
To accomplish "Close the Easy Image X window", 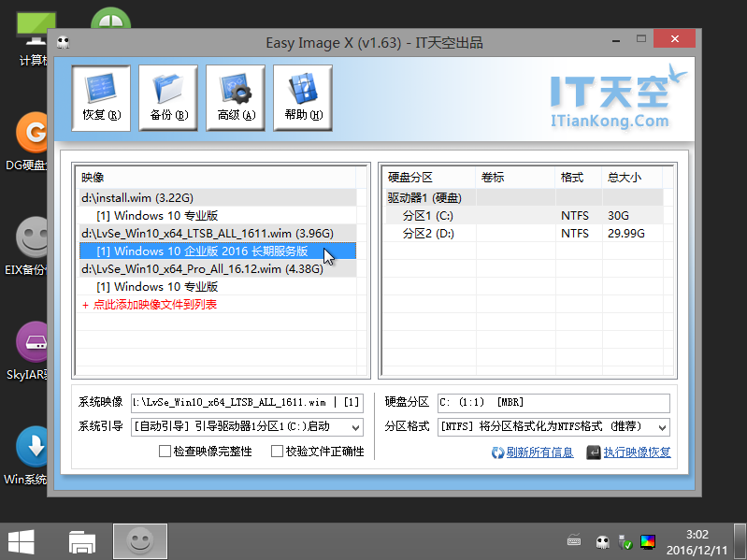I will click(675, 39).
